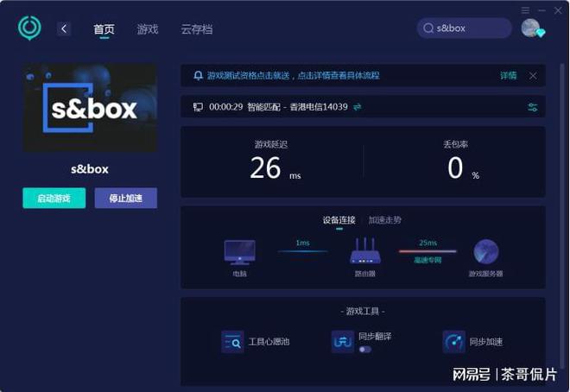The image size is (570, 392).
Task: Click the 路由器 router icon
Action: click(365, 250)
